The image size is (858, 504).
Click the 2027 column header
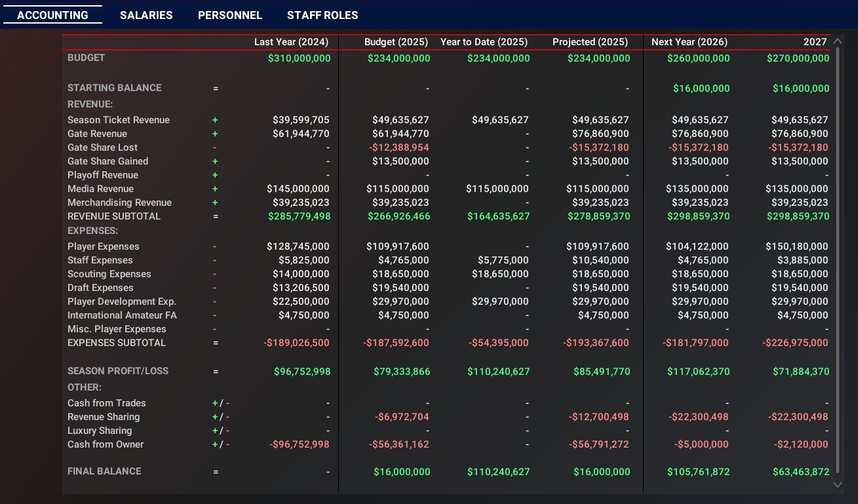click(815, 42)
